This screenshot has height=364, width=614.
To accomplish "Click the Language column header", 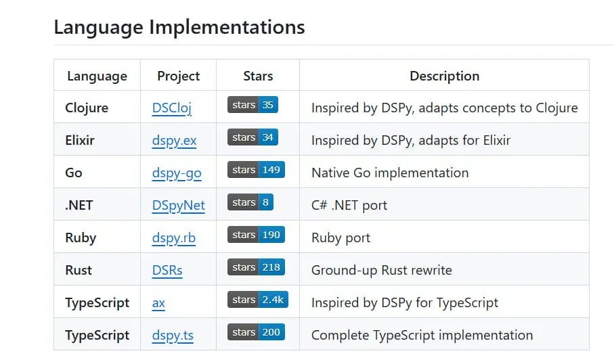I will tap(97, 76).
